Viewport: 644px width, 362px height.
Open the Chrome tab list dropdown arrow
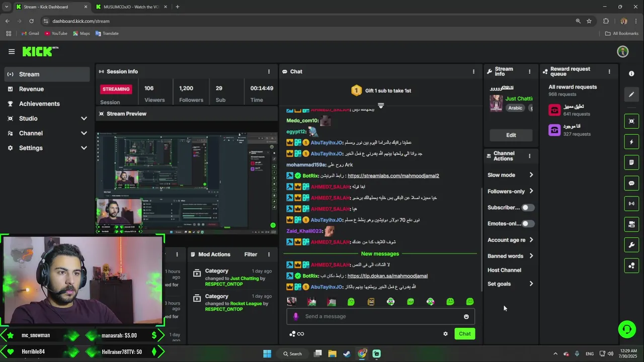pyautogui.click(x=7, y=7)
